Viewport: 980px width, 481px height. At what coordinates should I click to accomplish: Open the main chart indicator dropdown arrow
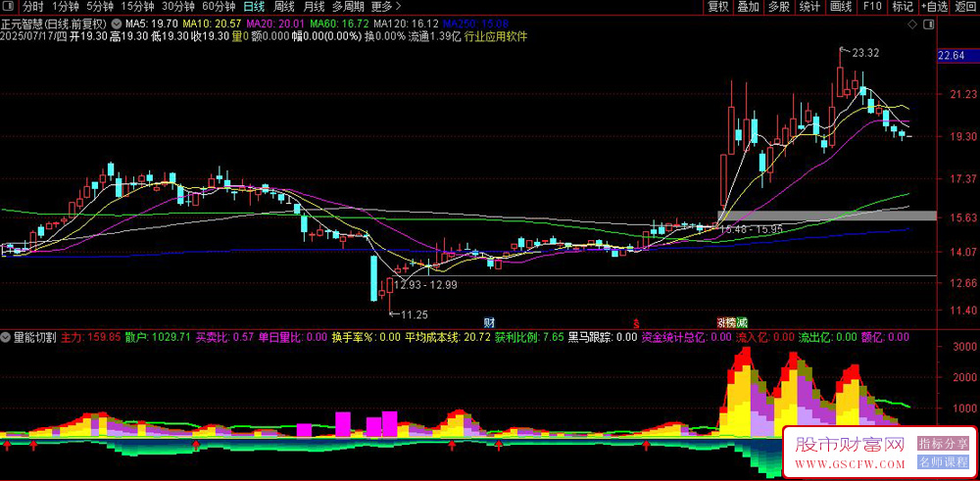(x=116, y=24)
